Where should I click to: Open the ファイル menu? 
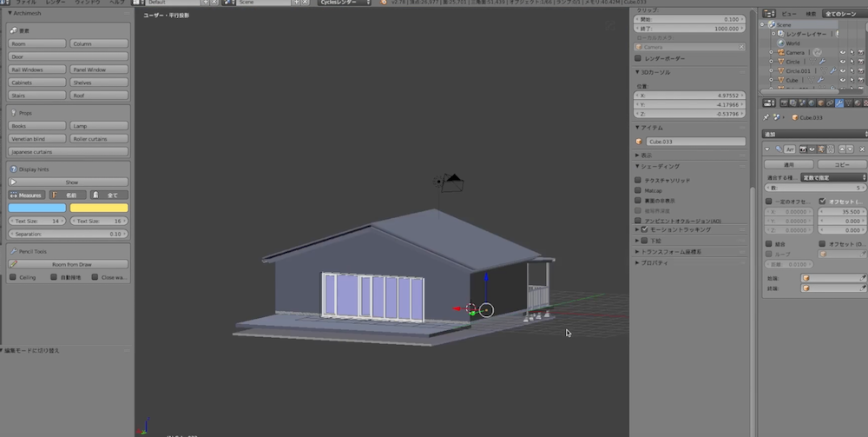point(25,3)
